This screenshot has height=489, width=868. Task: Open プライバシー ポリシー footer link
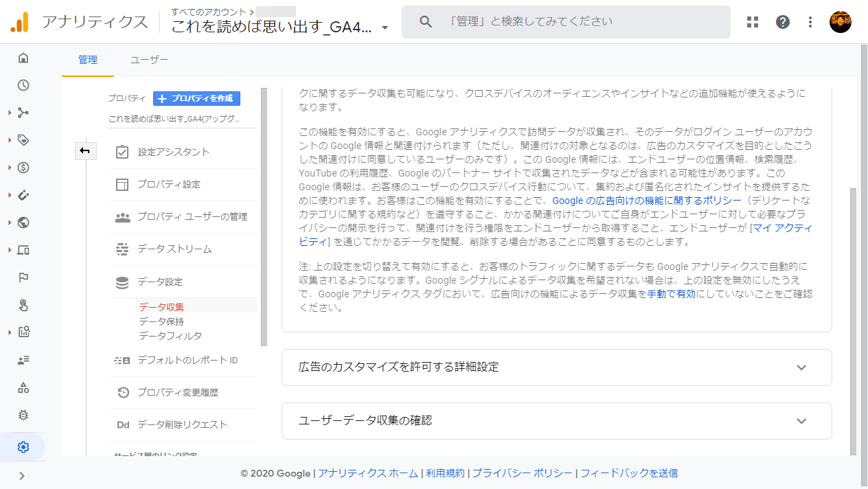[522, 473]
